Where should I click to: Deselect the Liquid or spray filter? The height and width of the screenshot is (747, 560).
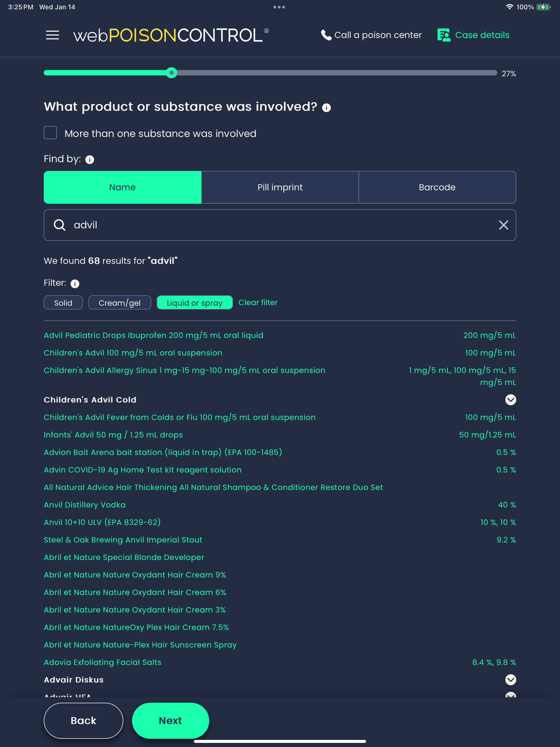pyautogui.click(x=194, y=303)
